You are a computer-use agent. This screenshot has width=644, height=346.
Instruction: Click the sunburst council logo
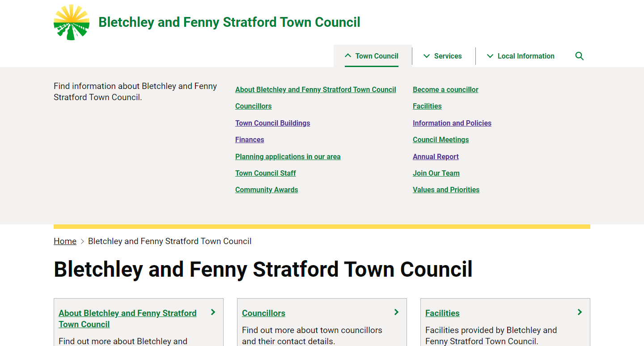point(72,22)
